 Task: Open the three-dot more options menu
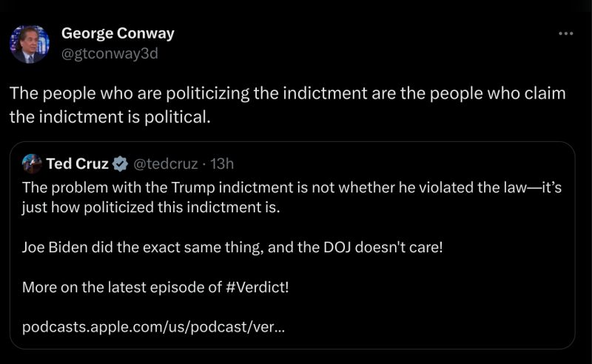coord(565,33)
